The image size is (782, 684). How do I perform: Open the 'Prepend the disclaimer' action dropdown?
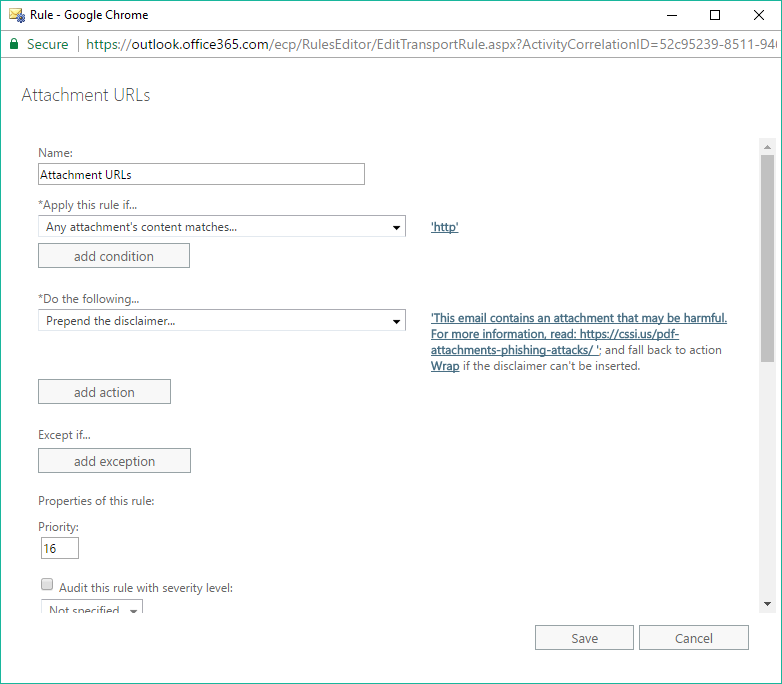click(222, 321)
